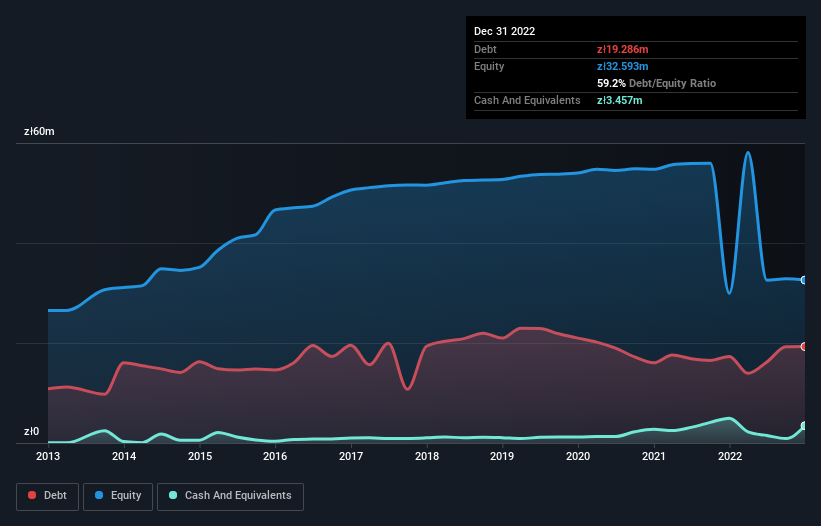Click the Cash And Equivalents label in tooltip
The height and width of the screenshot is (526, 821).
[x=527, y=100]
